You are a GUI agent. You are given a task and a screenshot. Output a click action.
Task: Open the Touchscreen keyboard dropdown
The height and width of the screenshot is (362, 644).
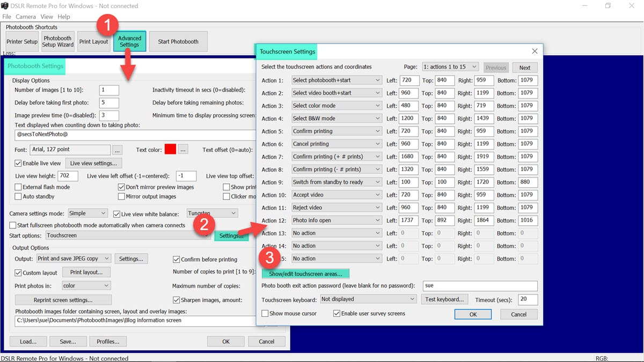coord(412,299)
